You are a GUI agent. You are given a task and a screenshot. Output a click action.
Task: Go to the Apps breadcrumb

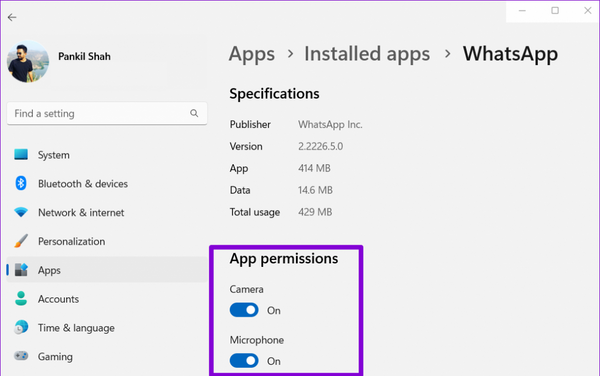tap(252, 54)
